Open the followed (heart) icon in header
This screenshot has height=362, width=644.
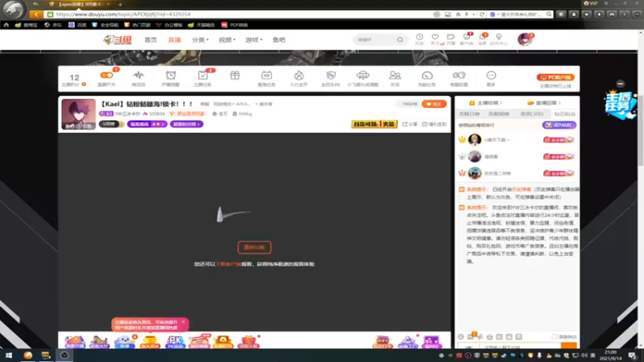click(x=435, y=37)
